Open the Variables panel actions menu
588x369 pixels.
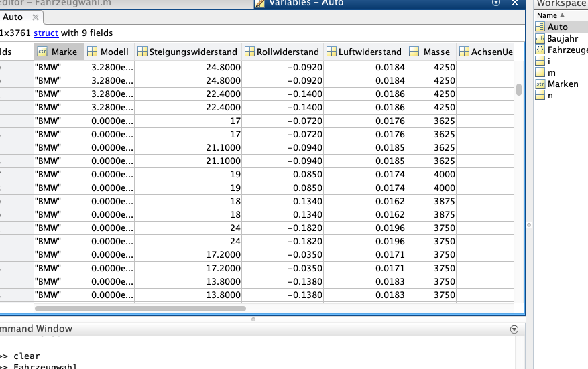496,3
